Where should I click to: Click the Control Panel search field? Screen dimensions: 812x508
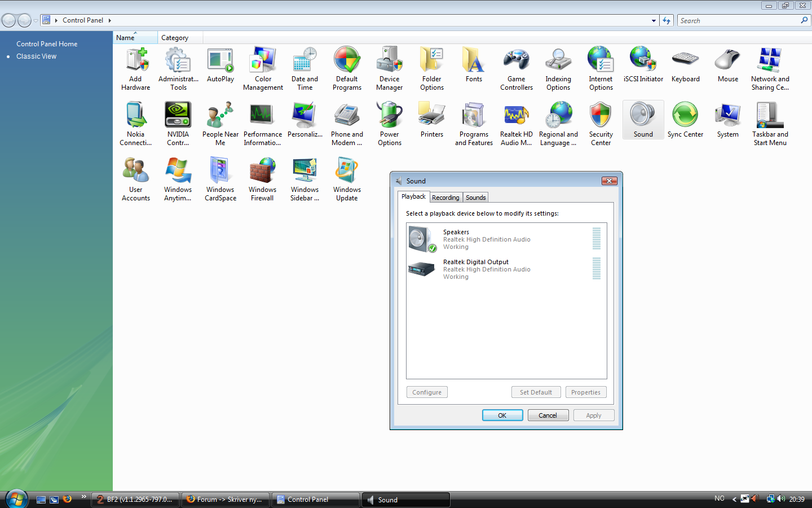pyautogui.click(x=739, y=20)
